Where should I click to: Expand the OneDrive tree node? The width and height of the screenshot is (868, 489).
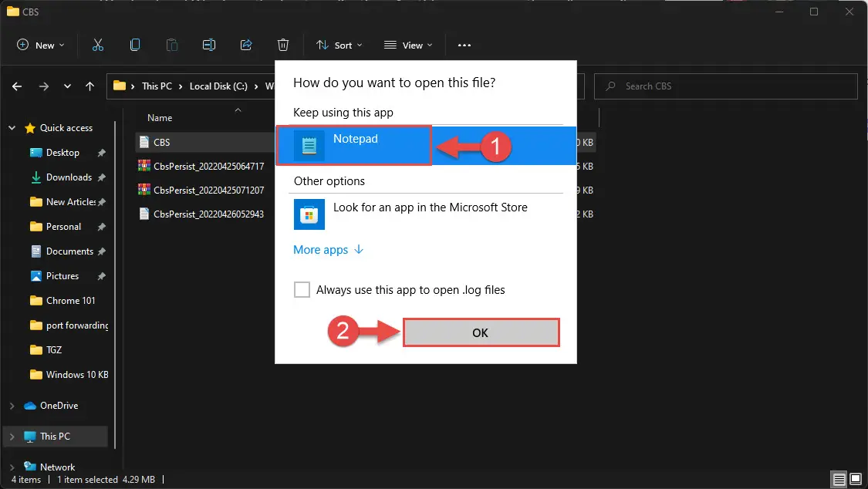pos(12,406)
